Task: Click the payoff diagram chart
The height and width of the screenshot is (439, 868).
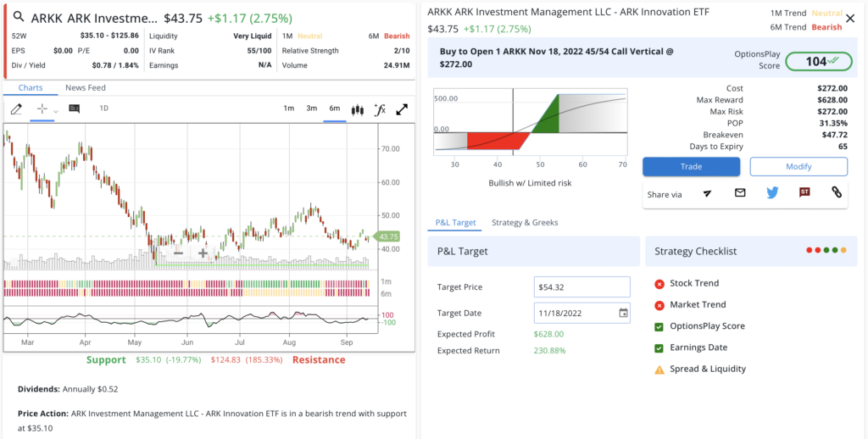Action: 531,122
